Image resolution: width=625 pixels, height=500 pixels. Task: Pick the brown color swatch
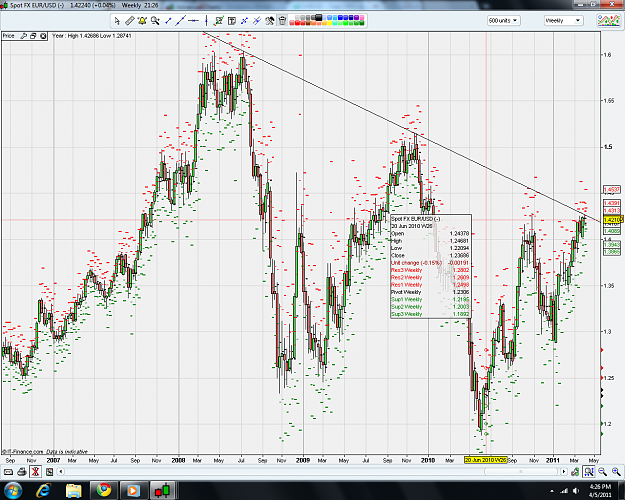308,23
